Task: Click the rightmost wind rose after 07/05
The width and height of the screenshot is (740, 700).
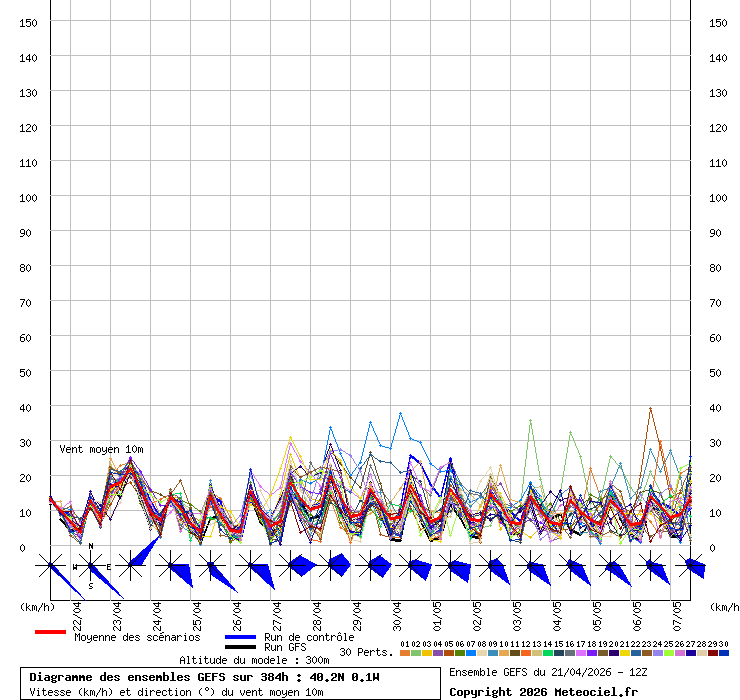Action: pos(690,566)
